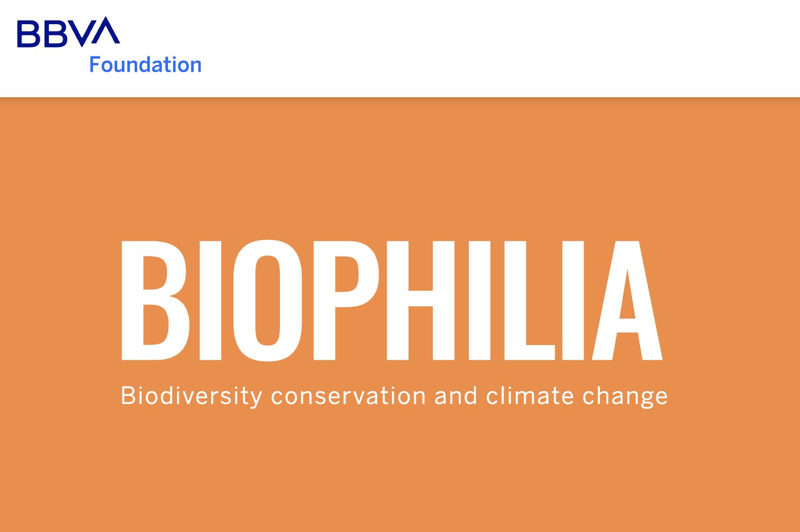The image size is (800, 532).
Task: Click the letter F in Foundation
Action: [95, 64]
